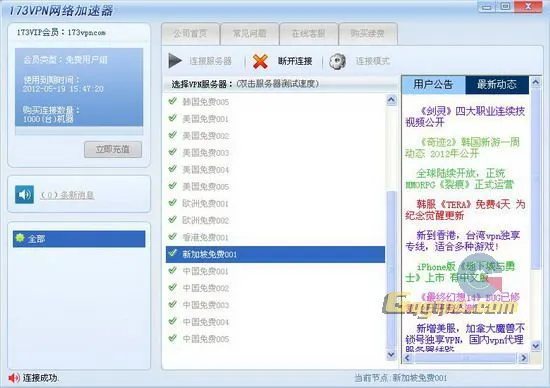Click the news panel scroll up arrow

[x=536, y=82]
